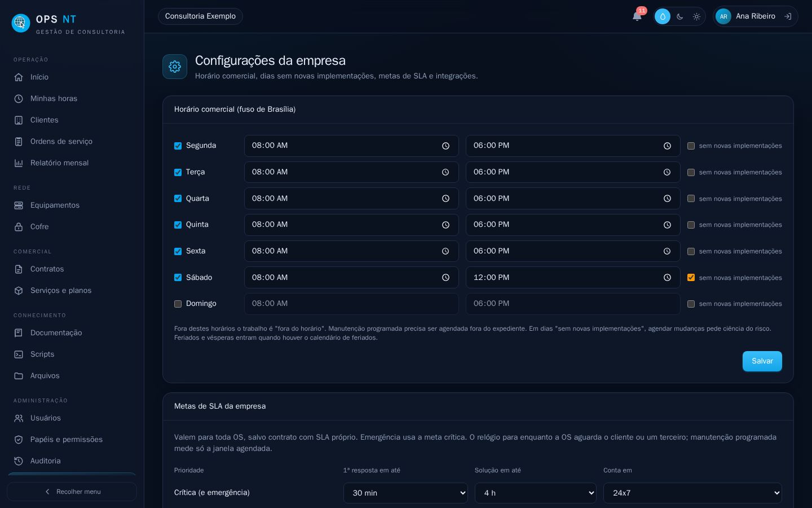Open Ordens de serviço menu item
This screenshot has width=812, height=508.
72,142
